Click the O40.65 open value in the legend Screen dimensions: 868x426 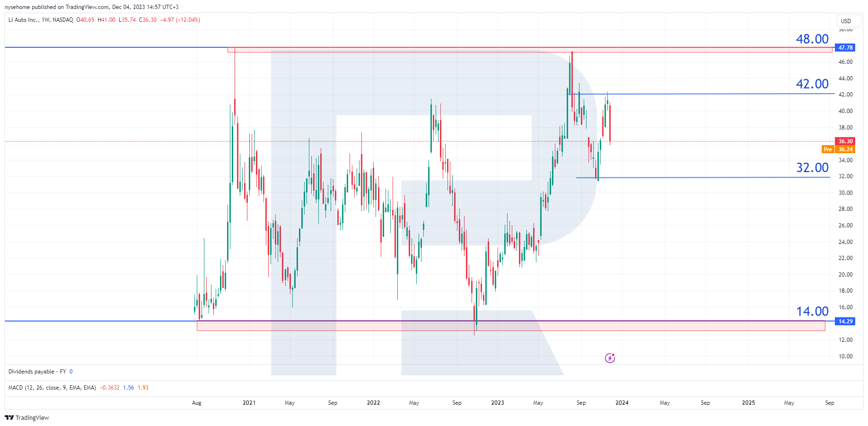click(86, 20)
